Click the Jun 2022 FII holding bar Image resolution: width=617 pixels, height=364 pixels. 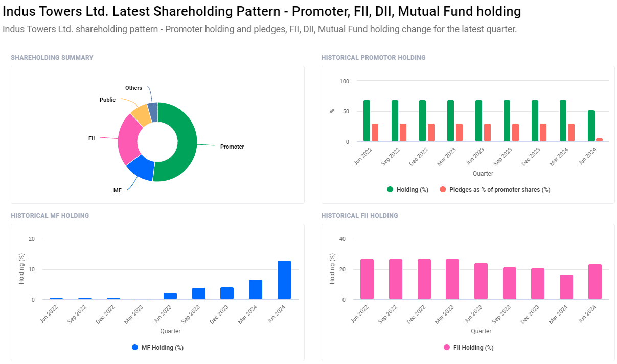[367, 279]
